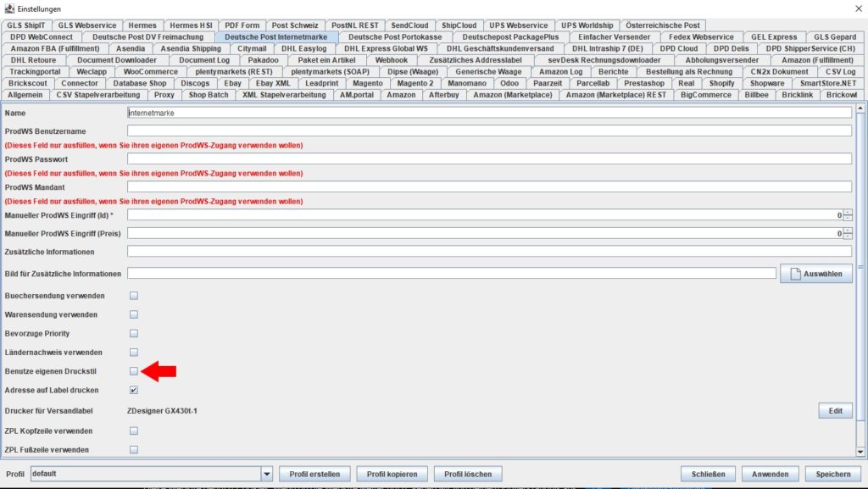The image size is (868, 489).
Task: Select the Fedex Webservice tab
Action: (x=701, y=37)
